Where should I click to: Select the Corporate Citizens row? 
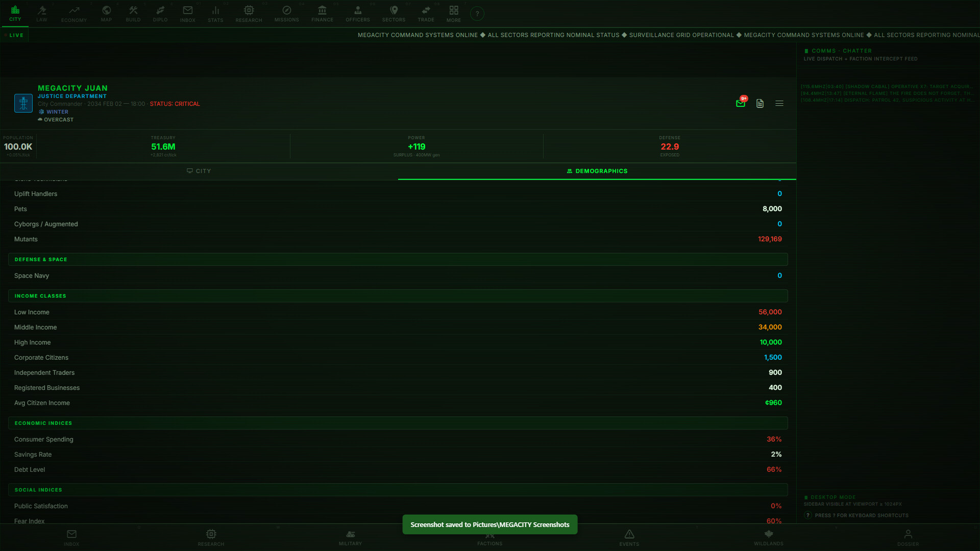tap(398, 358)
